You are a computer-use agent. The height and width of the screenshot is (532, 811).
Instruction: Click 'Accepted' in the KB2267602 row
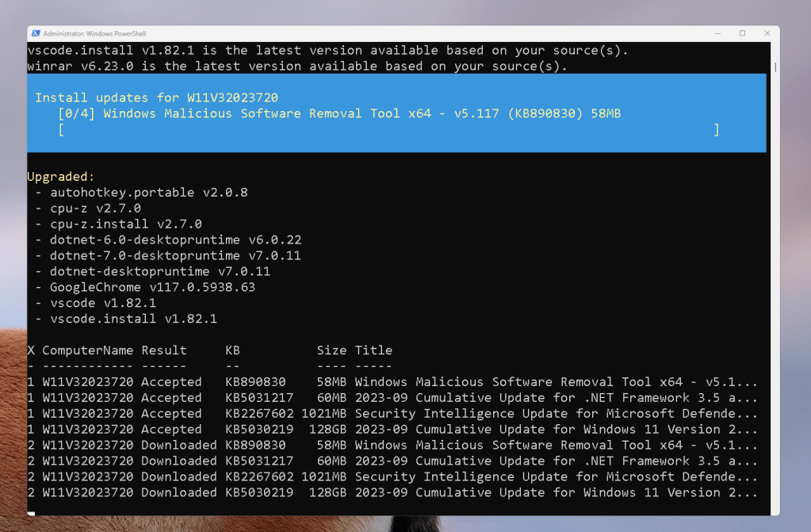[171, 414]
